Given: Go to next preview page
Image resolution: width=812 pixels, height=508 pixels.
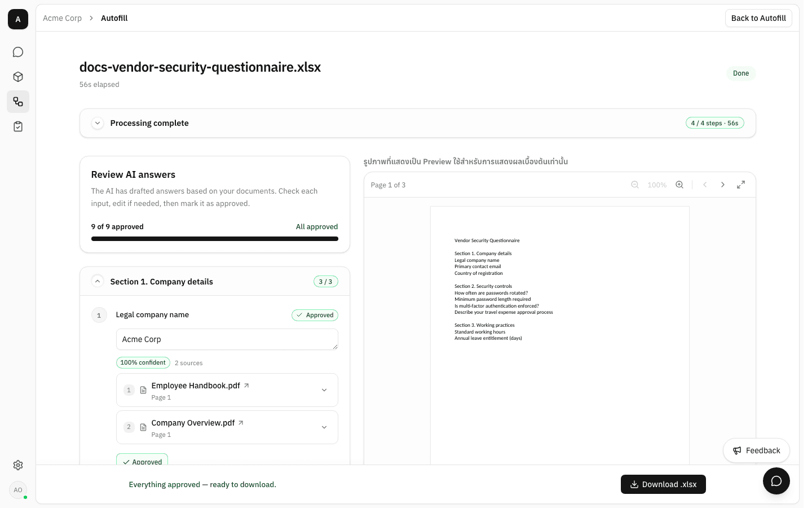Looking at the screenshot, I should pos(723,185).
